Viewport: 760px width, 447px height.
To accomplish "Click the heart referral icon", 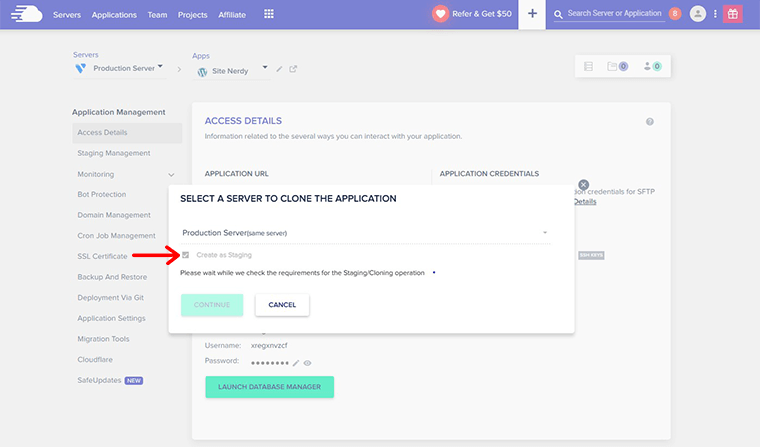I will [x=440, y=14].
